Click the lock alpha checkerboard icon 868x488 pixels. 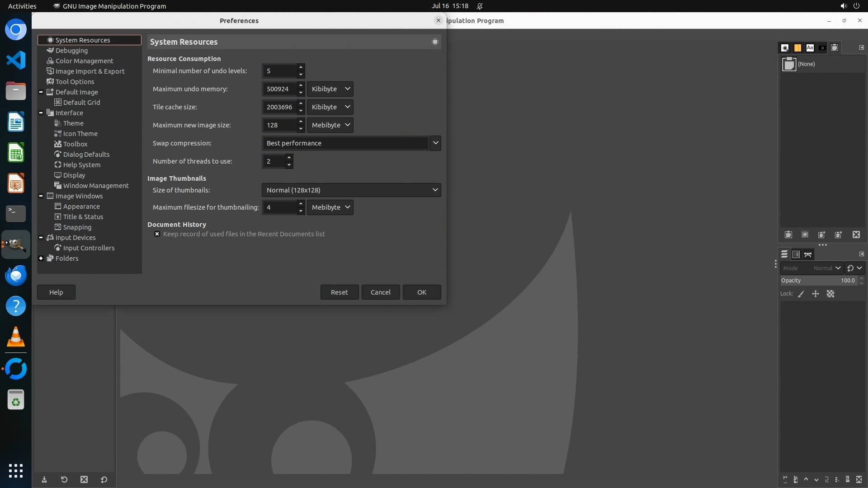[830, 294]
